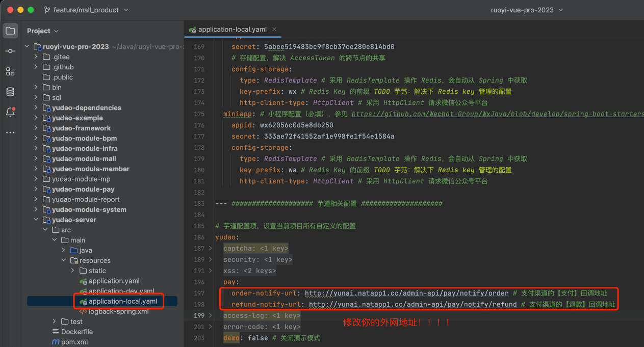The image size is (644, 347).
Task: Collapse the yudao-server module
Action: click(x=36, y=220)
